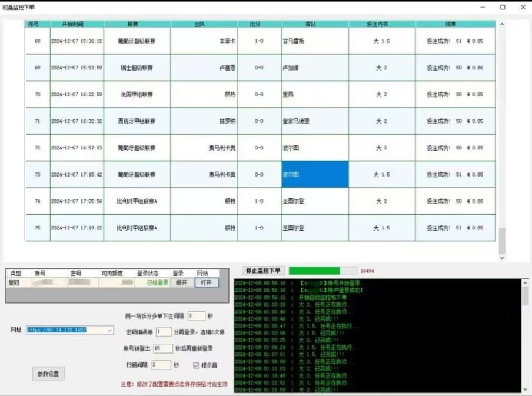The image size is (532, 396).
Task: Click the 投注内容 column header
Action: click(382, 25)
